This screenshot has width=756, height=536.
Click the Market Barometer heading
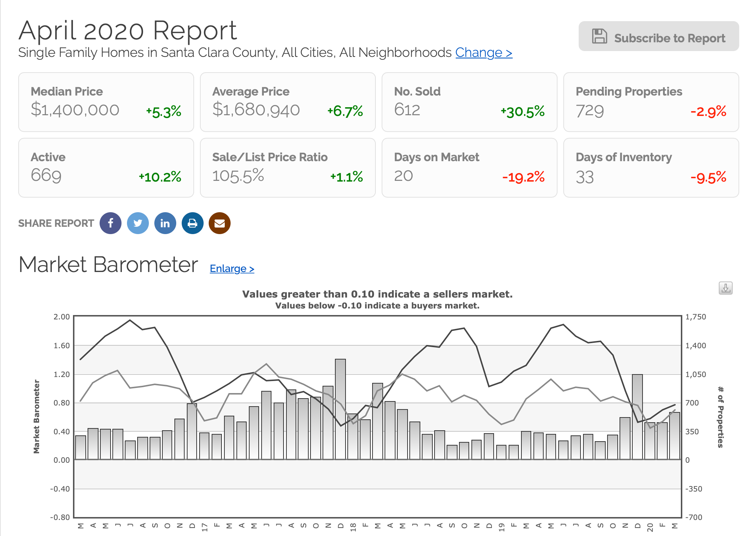108,265
